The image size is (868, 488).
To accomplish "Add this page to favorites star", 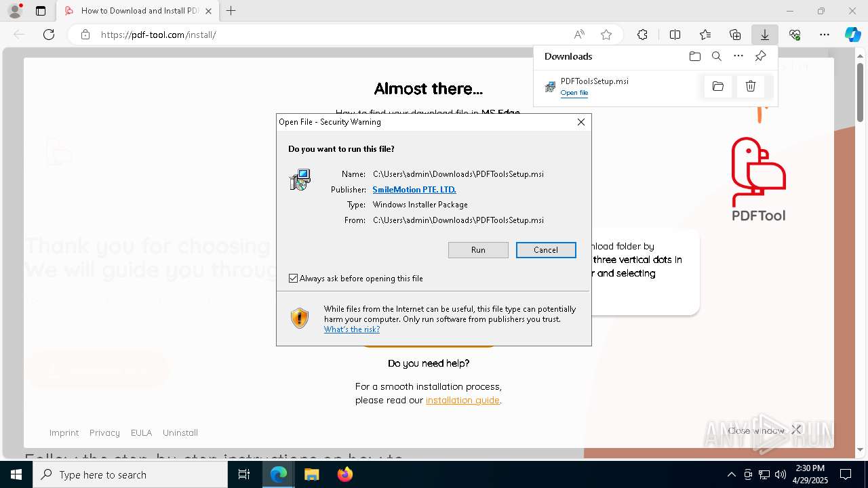I will [x=606, y=35].
